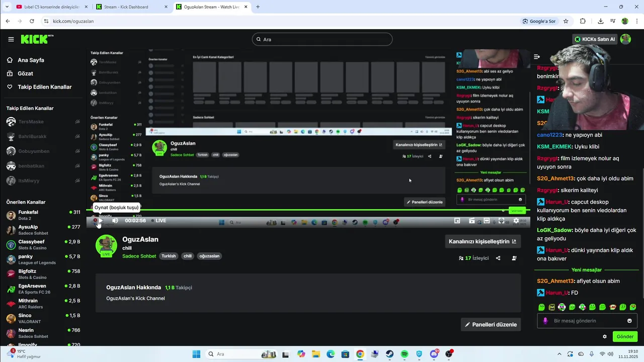Open Gözat browse page
Image resolution: width=644 pixels, height=362 pixels.
[25, 73]
